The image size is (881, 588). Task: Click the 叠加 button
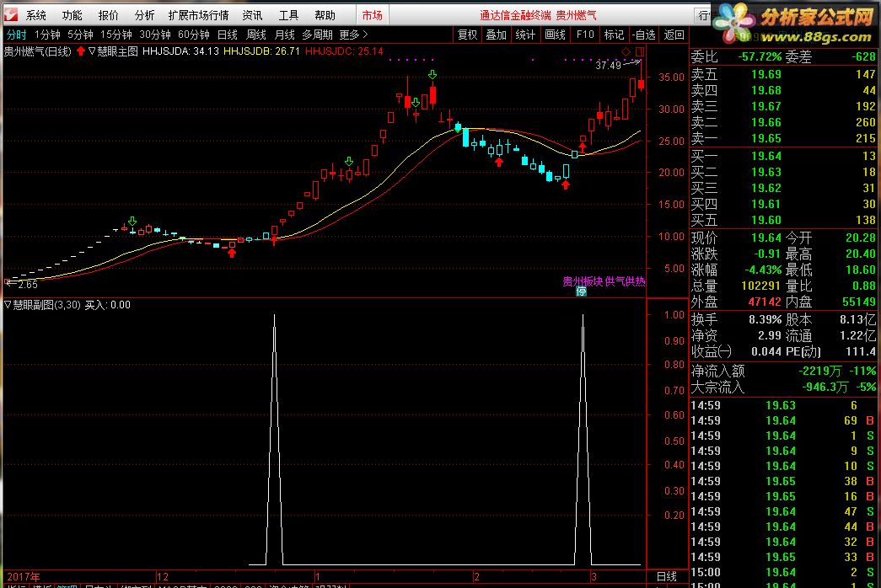pos(496,35)
